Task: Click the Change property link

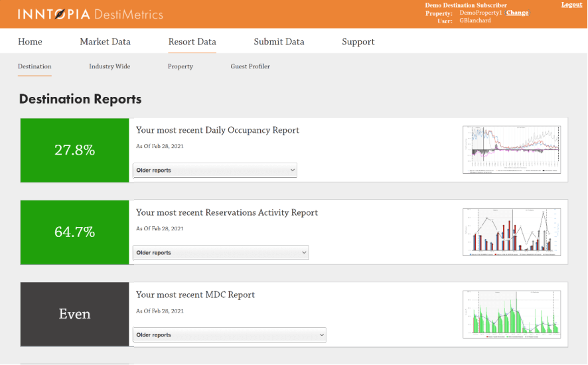Action: pyautogui.click(x=517, y=13)
